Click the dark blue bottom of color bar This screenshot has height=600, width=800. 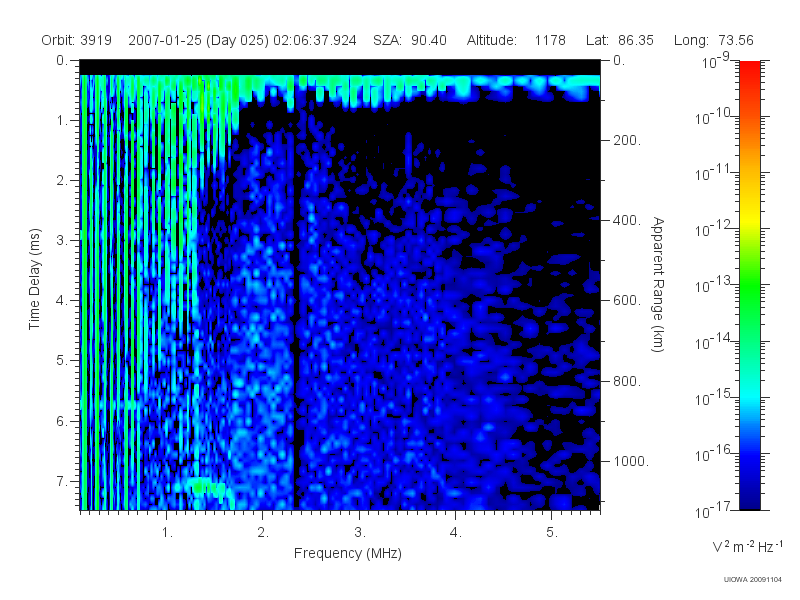(x=749, y=495)
